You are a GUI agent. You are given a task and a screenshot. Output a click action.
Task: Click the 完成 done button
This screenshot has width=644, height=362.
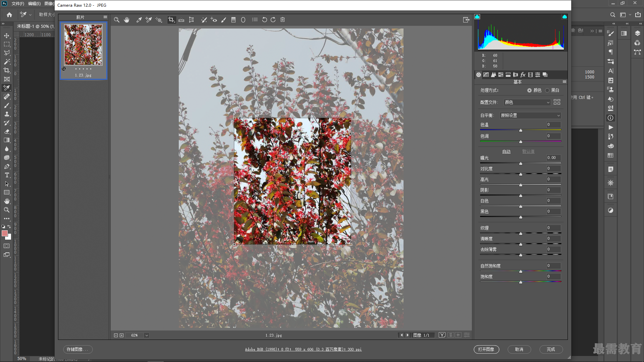click(551, 350)
